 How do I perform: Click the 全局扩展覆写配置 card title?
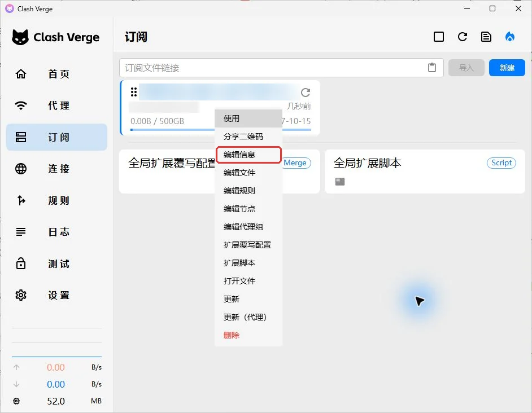pos(172,163)
